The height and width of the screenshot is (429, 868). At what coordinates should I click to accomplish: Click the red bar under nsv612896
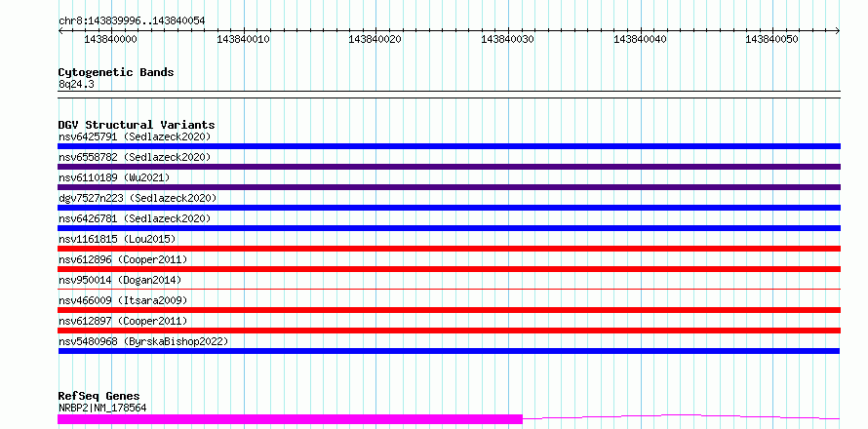click(x=449, y=269)
